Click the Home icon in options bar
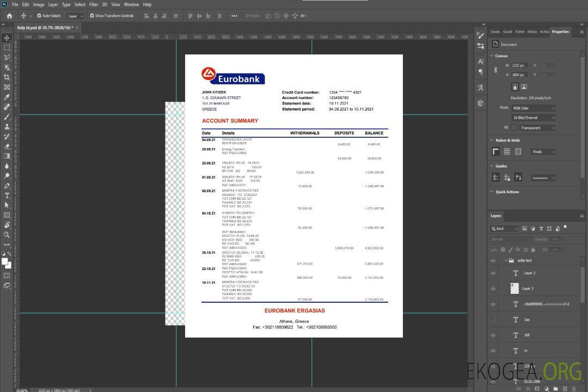Viewport: 588px width, 392px height. 9,16
